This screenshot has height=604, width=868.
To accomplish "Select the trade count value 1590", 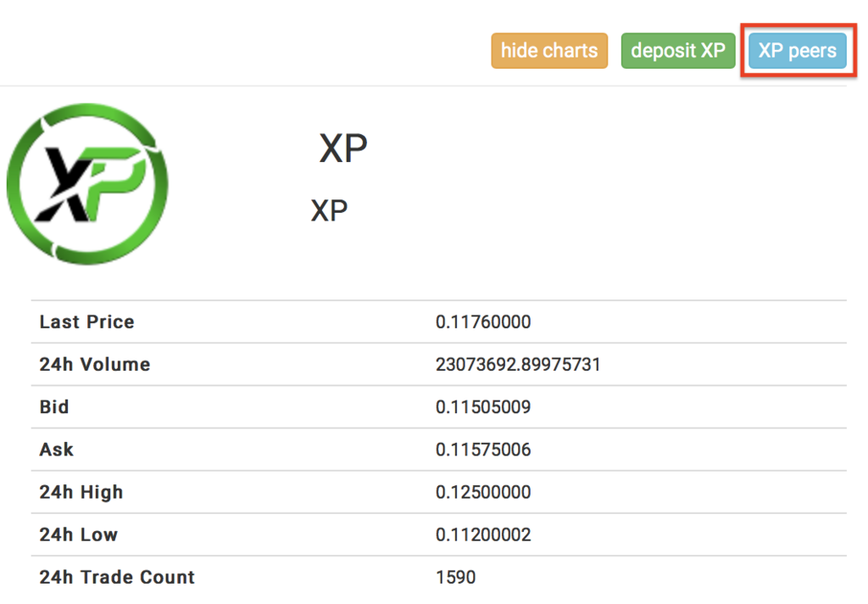I will coord(455,578).
